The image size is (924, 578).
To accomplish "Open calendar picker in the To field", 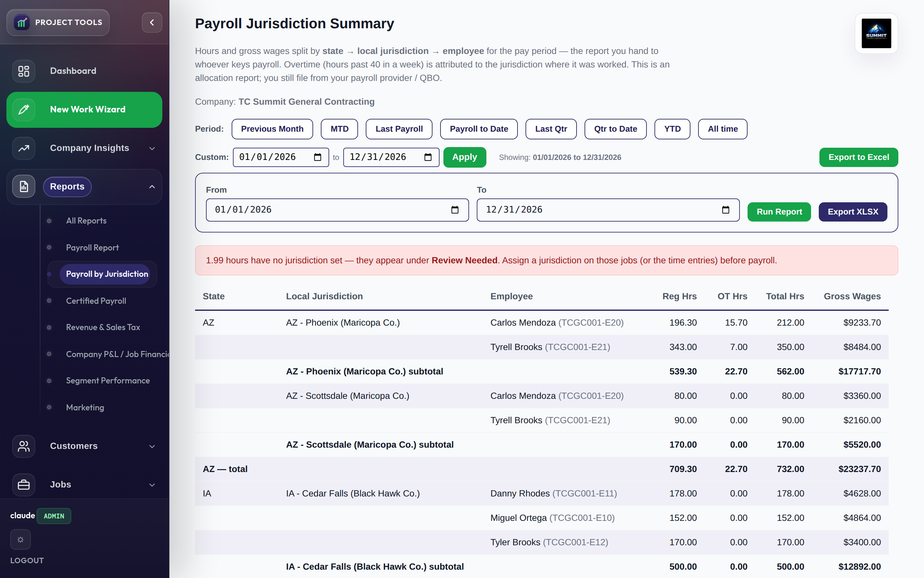I will (x=725, y=210).
